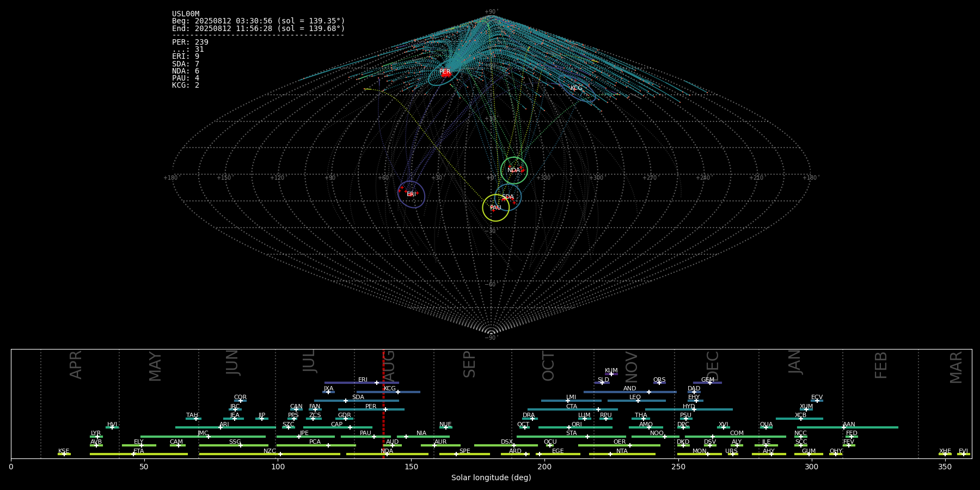Click the SDA radiant circle on sky map

coord(507,197)
